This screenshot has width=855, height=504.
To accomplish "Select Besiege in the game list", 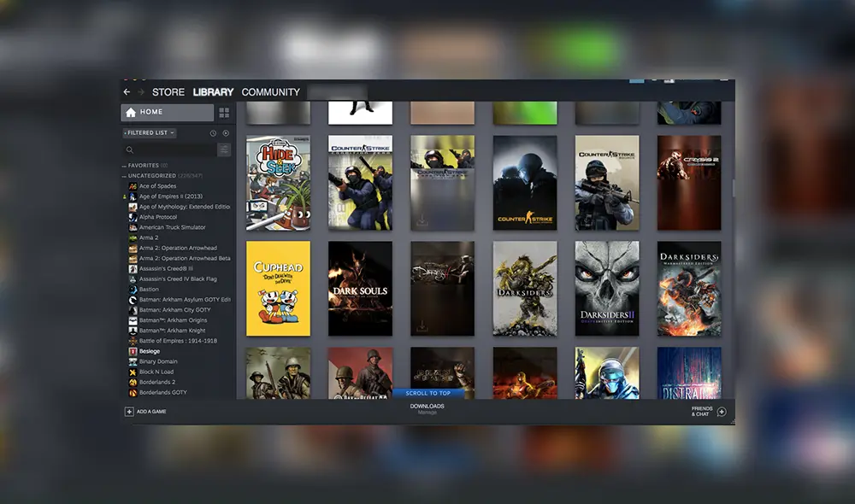I will point(150,350).
